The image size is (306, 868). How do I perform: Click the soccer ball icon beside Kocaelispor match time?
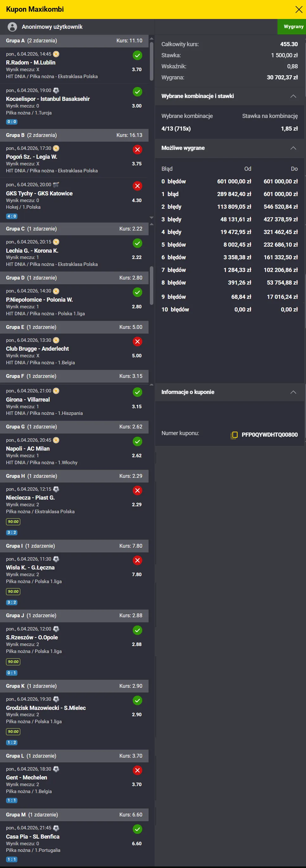coord(56,90)
